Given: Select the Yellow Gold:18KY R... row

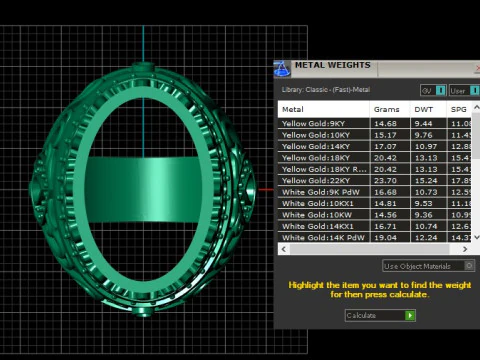Looking at the screenshot, I should [x=375, y=169].
